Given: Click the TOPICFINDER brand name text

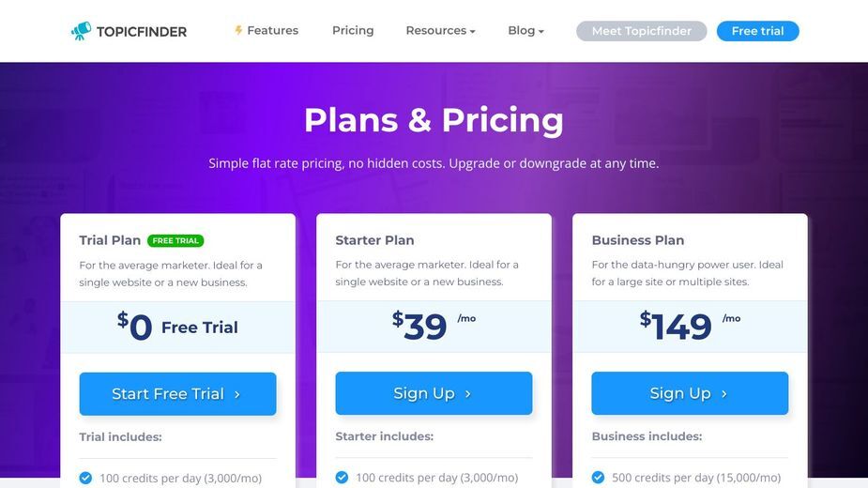Looking at the screenshot, I should tap(142, 32).
